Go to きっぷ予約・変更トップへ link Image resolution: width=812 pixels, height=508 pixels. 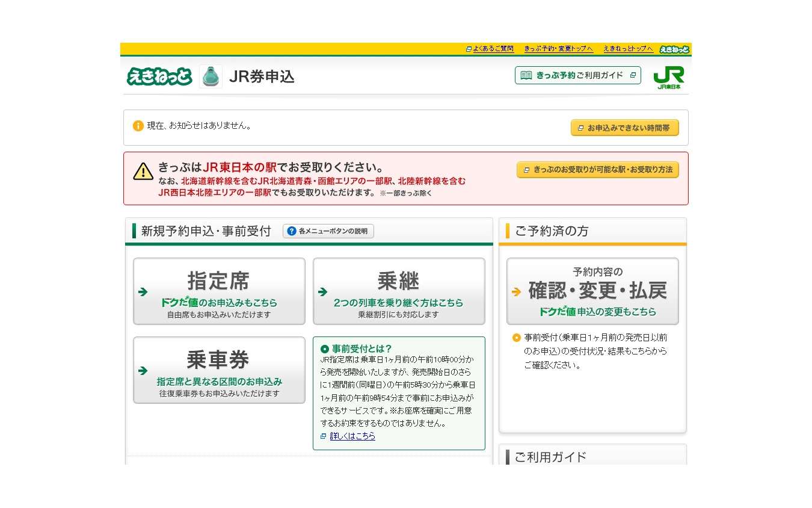tap(558, 49)
